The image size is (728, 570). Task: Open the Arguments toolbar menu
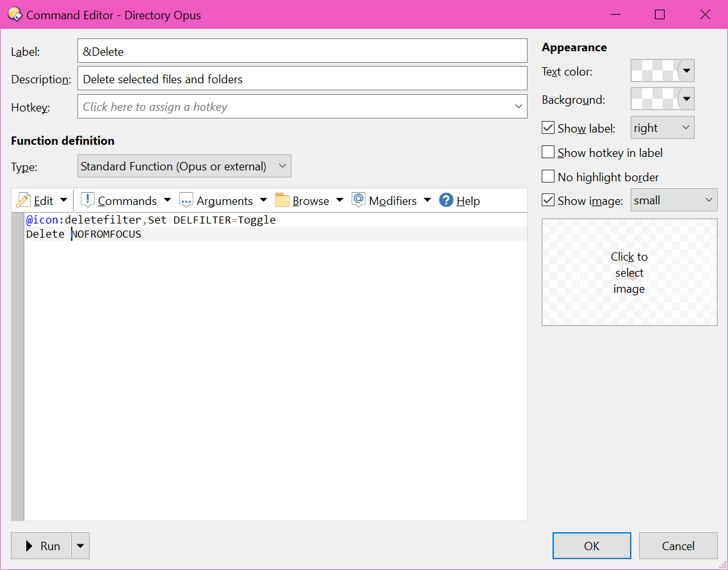pyautogui.click(x=223, y=200)
